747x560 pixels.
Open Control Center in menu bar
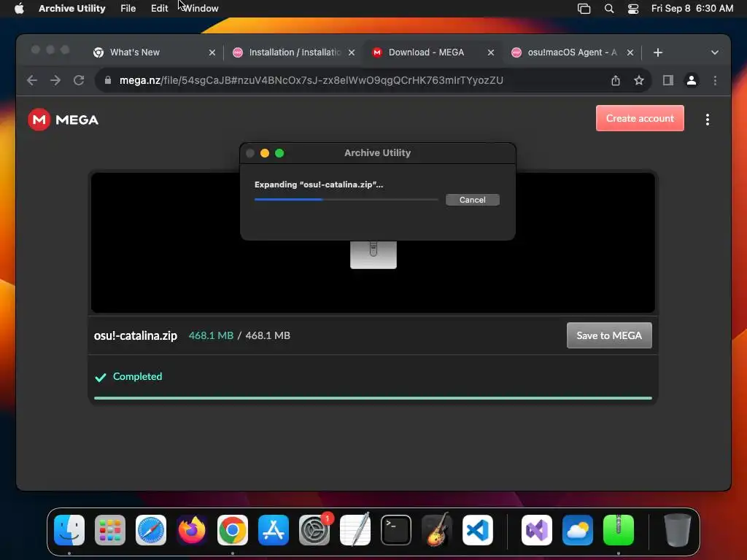pyautogui.click(x=632, y=9)
